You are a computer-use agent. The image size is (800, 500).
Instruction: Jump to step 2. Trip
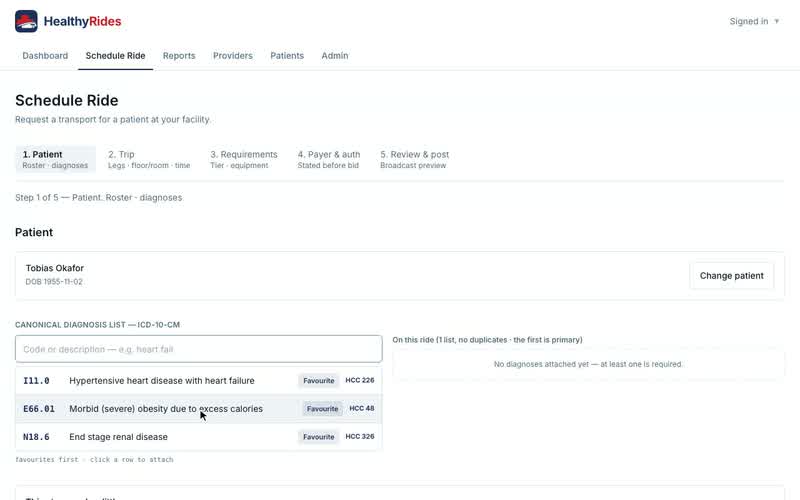pyautogui.click(x=149, y=159)
